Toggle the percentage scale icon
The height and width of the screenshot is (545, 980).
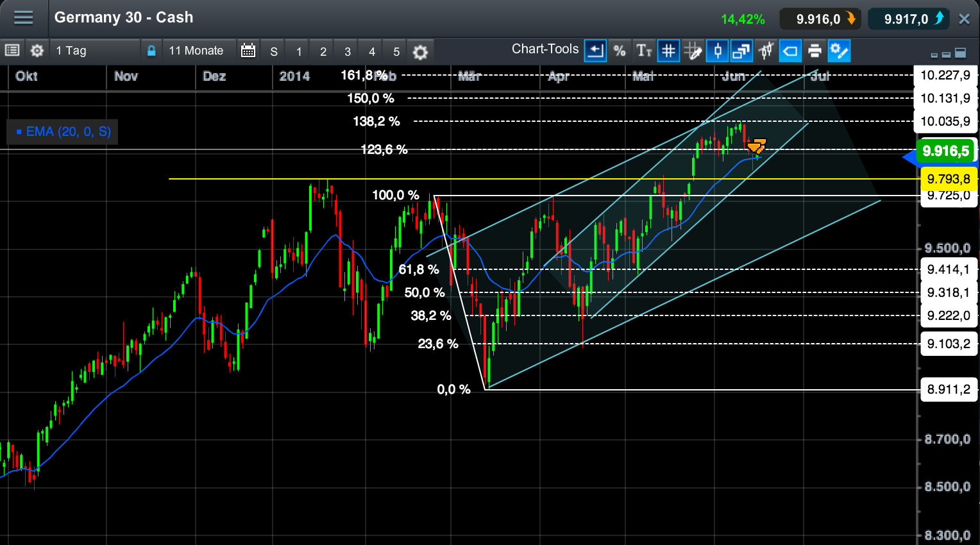point(620,51)
